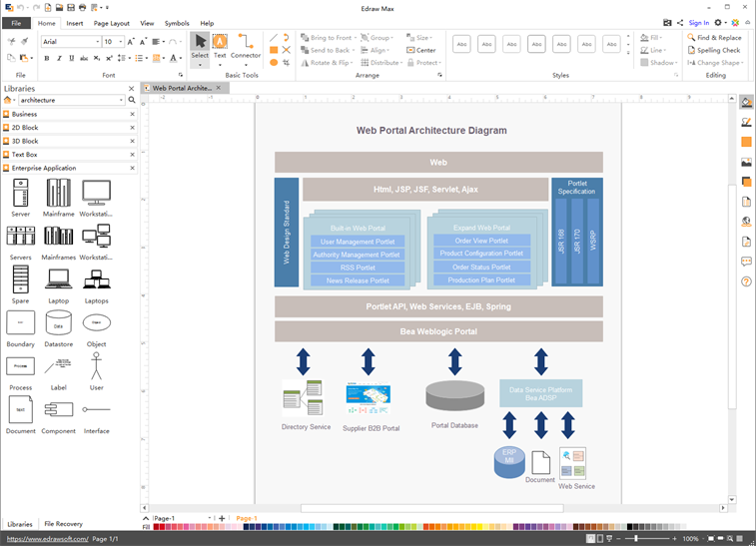The image size is (756, 546).
Task: Click the library search magnifier icon
Action: (132, 100)
